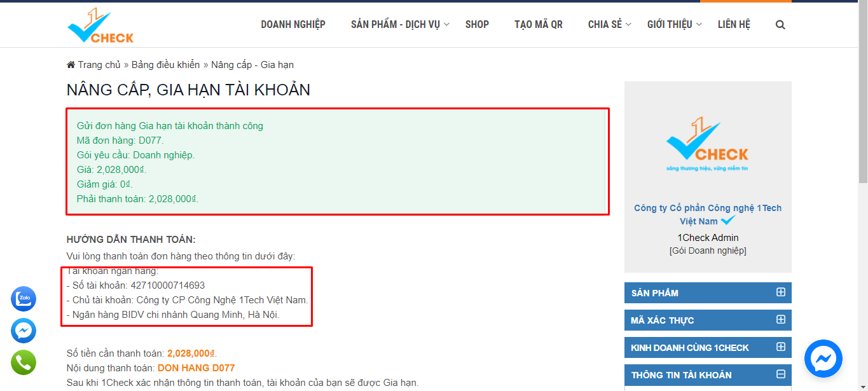868x391 pixels.
Task: Open the large Messenger chat bubble
Action: coord(823,359)
